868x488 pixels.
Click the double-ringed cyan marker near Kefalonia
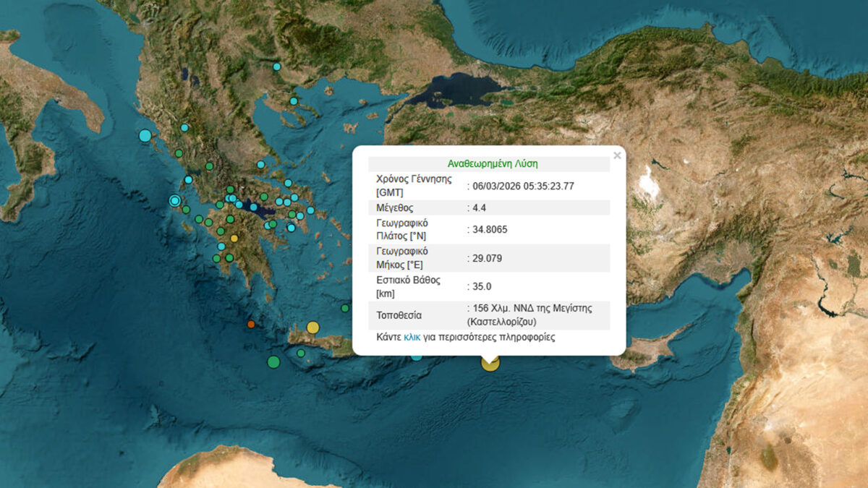(x=174, y=200)
